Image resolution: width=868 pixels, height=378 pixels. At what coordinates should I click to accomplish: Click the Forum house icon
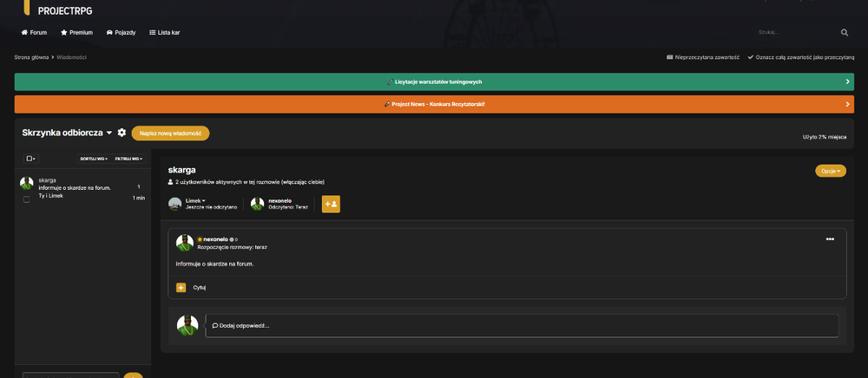pos(24,33)
